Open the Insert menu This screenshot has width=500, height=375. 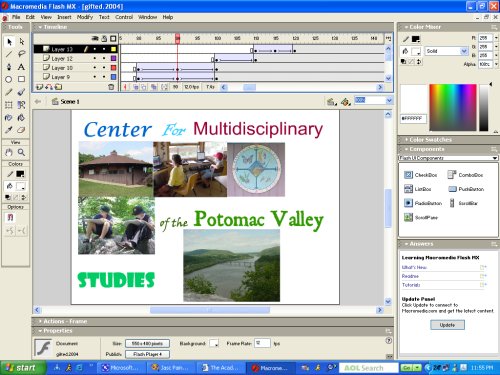pyautogui.click(x=64, y=17)
